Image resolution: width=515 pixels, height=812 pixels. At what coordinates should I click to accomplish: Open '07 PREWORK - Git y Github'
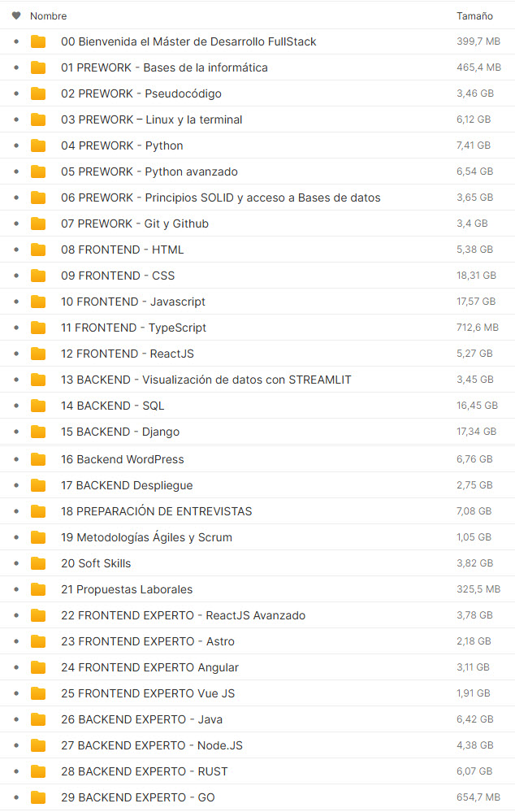(x=135, y=224)
